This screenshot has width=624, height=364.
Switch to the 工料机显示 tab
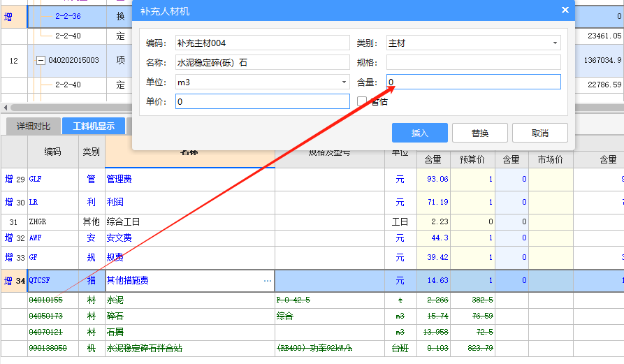click(x=94, y=126)
